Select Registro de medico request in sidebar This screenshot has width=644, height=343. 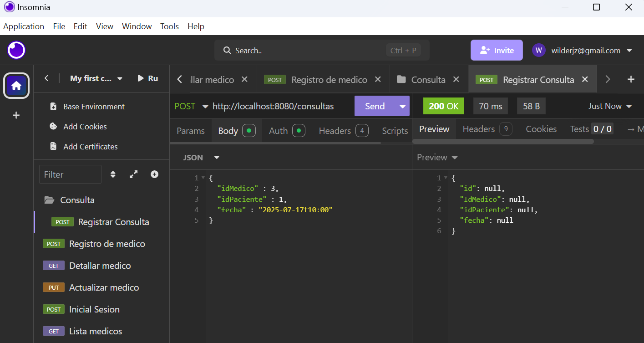click(x=101, y=244)
